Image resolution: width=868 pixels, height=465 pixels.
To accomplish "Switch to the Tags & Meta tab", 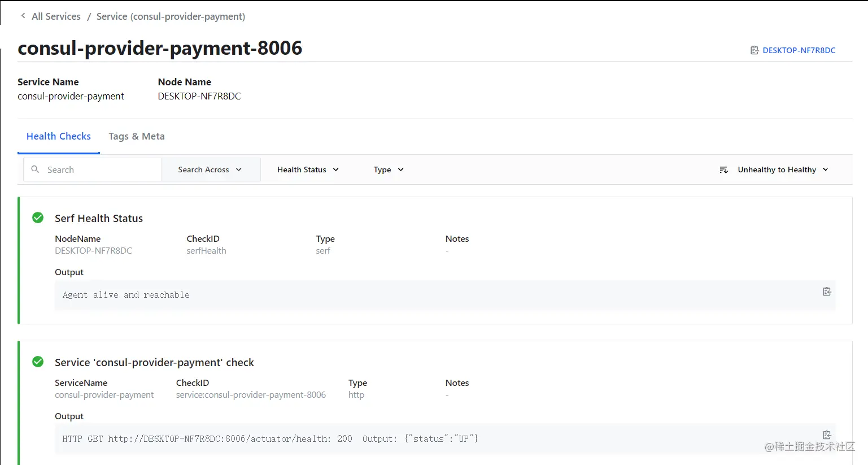I will click(137, 136).
